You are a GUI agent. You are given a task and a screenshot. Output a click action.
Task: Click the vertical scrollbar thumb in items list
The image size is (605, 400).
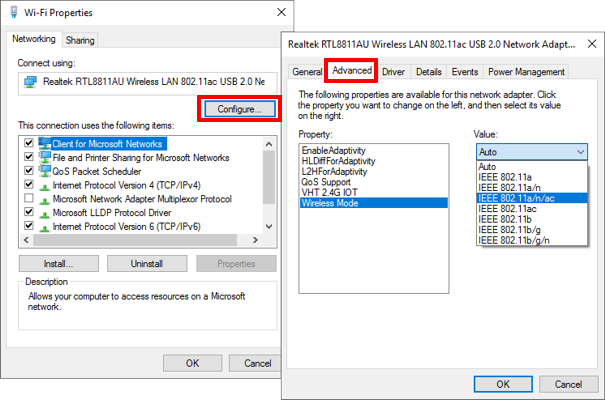click(x=269, y=177)
